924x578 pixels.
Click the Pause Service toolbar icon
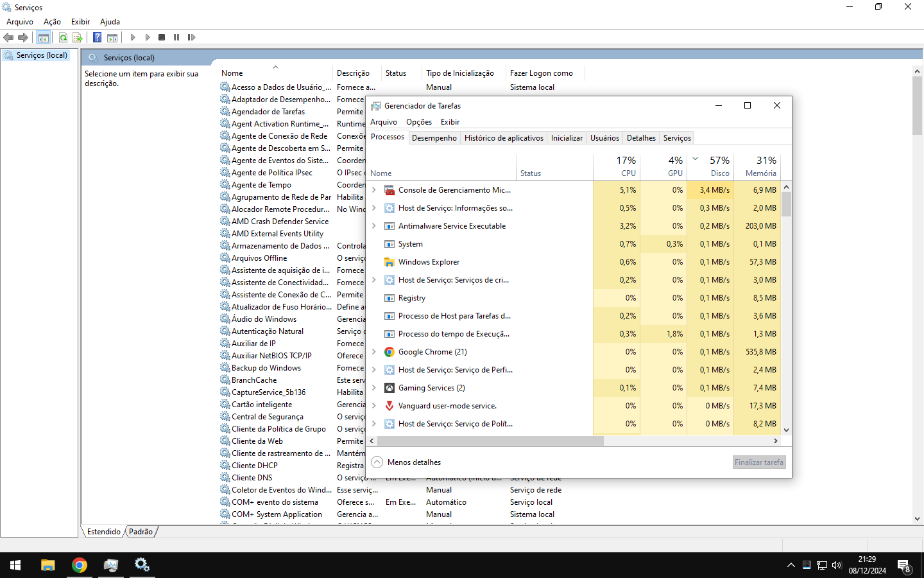point(176,37)
